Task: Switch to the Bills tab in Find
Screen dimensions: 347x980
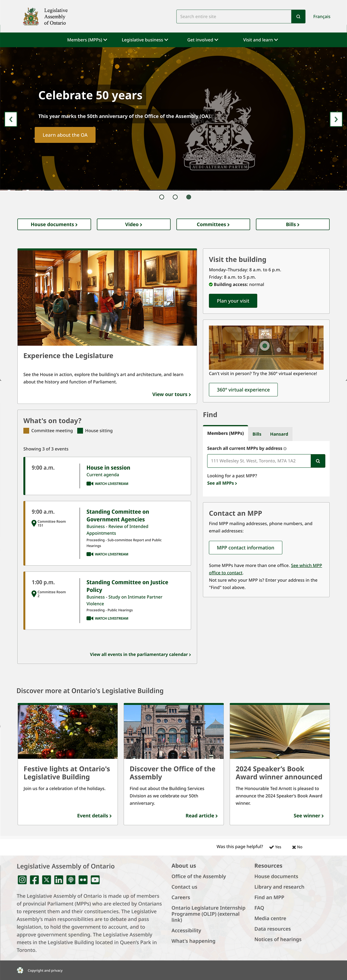Action: pyautogui.click(x=257, y=434)
